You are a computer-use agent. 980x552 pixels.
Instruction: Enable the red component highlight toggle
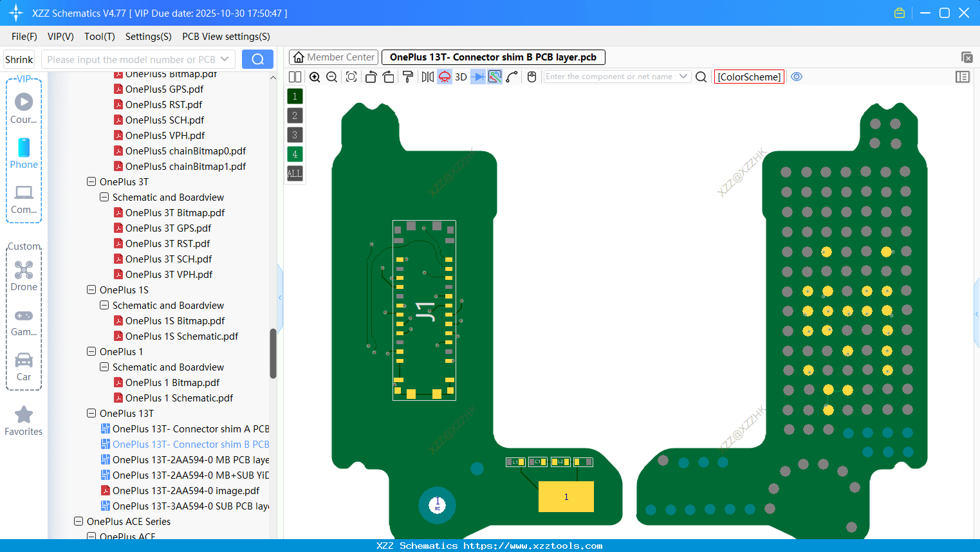click(444, 77)
